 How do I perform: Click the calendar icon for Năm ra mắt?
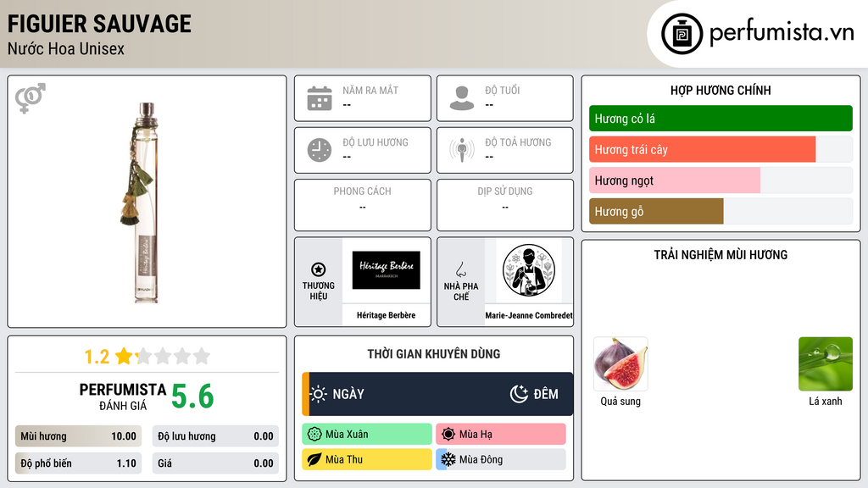pos(320,98)
